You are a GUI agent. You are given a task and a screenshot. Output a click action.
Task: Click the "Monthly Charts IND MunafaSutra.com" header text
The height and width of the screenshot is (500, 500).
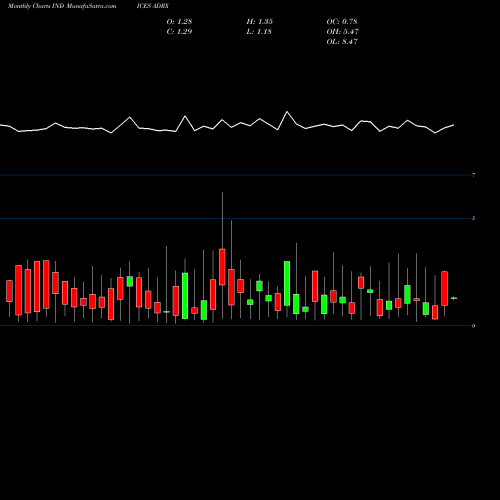click(62, 6)
